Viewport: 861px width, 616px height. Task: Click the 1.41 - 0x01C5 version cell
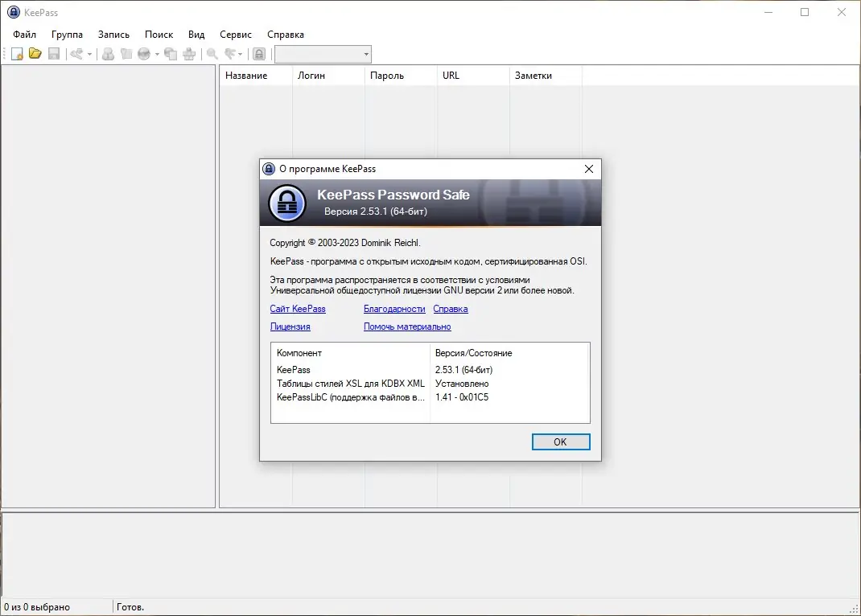point(462,397)
